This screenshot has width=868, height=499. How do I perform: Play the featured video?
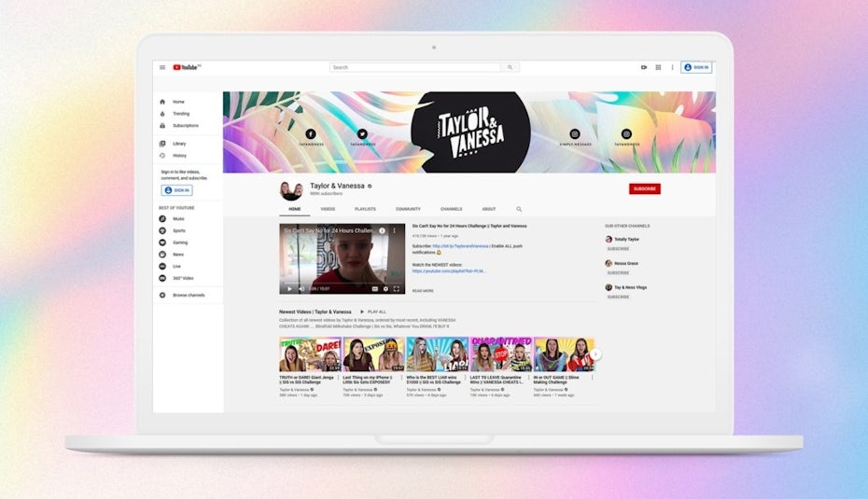click(x=288, y=289)
